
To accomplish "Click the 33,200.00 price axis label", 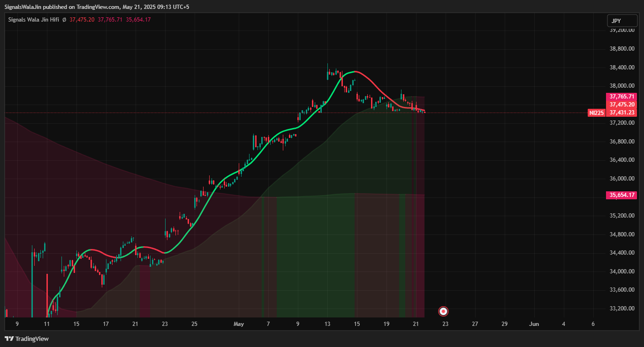I will click(x=622, y=309).
